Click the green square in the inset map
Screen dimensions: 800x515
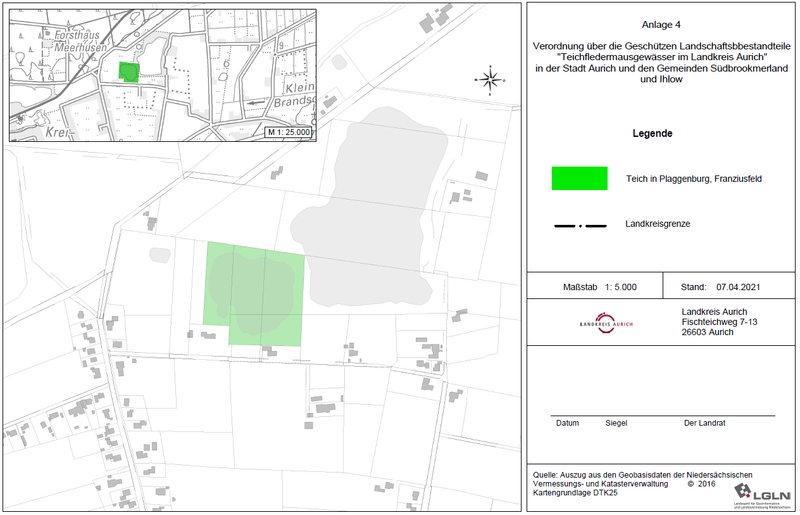point(128,72)
